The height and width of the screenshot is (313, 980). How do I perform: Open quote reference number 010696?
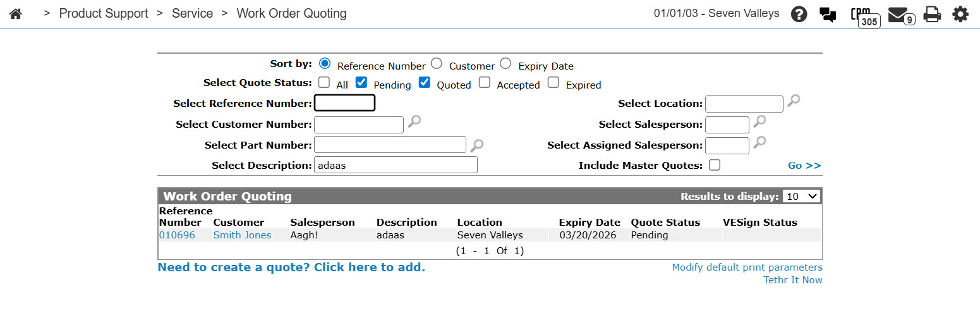(177, 235)
